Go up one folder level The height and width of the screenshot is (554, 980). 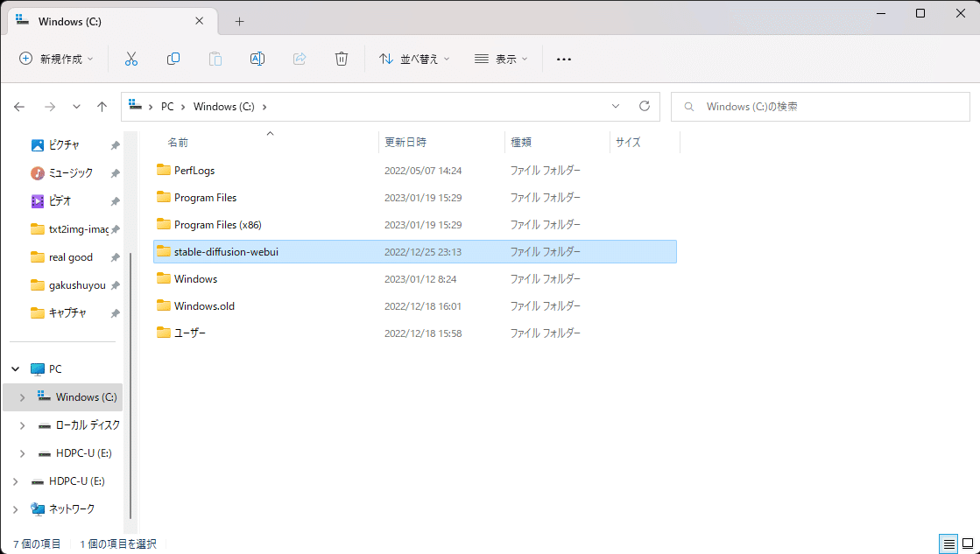click(x=102, y=107)
